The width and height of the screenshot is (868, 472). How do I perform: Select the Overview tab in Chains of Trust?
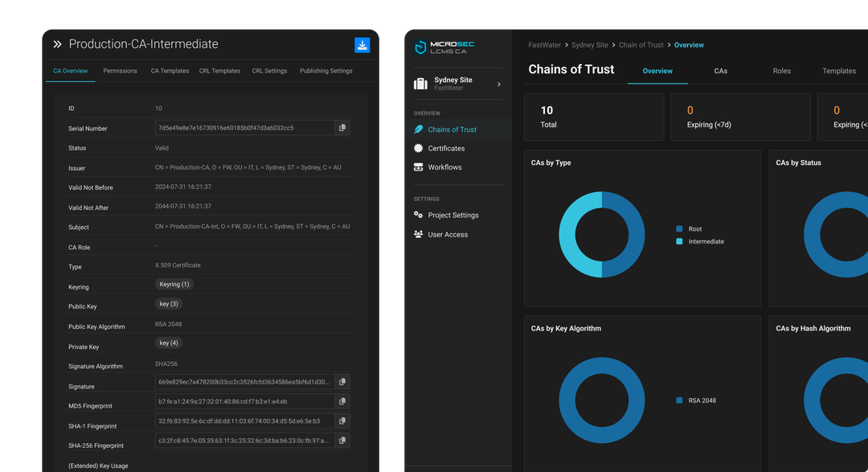point(657,71)
